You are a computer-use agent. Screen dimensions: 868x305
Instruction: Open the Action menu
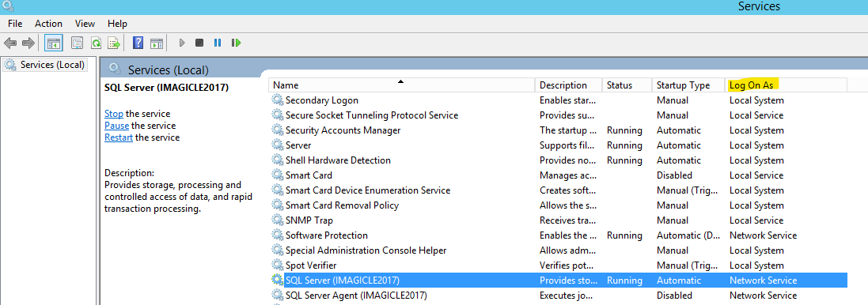[x=49, y=23]
